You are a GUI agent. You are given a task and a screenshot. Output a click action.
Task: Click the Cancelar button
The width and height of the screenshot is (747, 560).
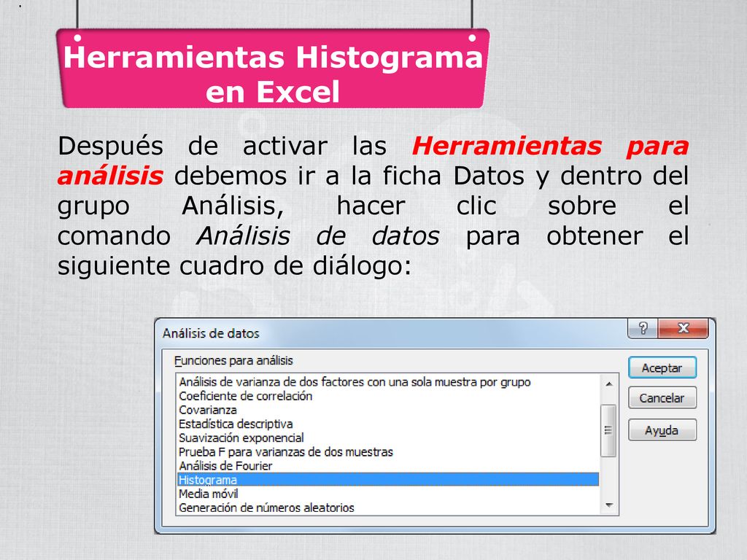coord(662,397)
